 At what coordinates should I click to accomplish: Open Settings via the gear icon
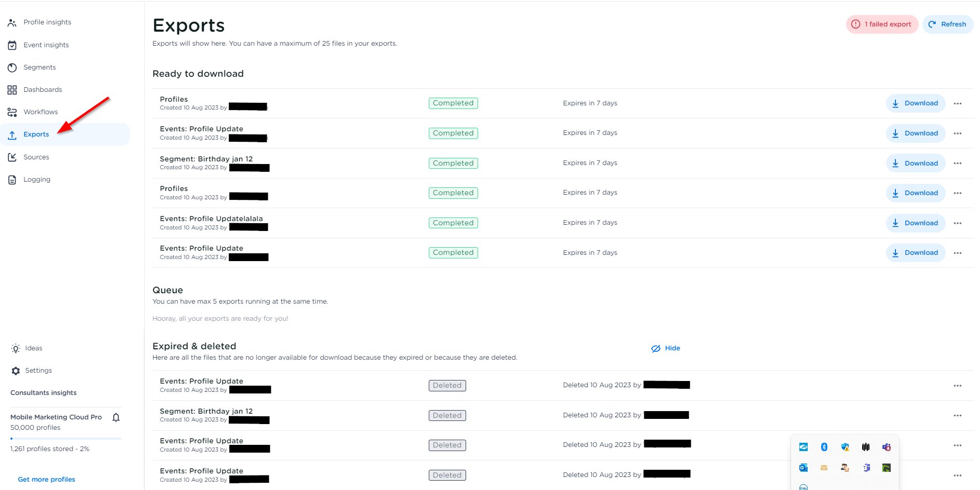16,371
